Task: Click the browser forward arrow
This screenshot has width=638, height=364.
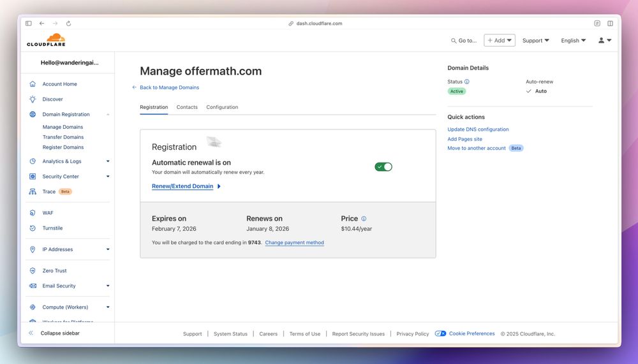Action: coord(55,23)
